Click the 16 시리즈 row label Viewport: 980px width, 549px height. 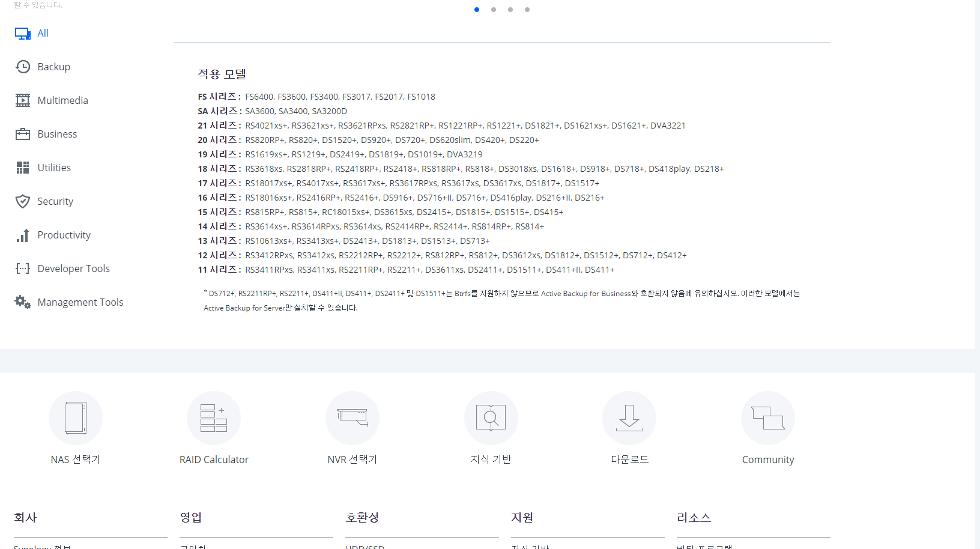coord(220,198)
